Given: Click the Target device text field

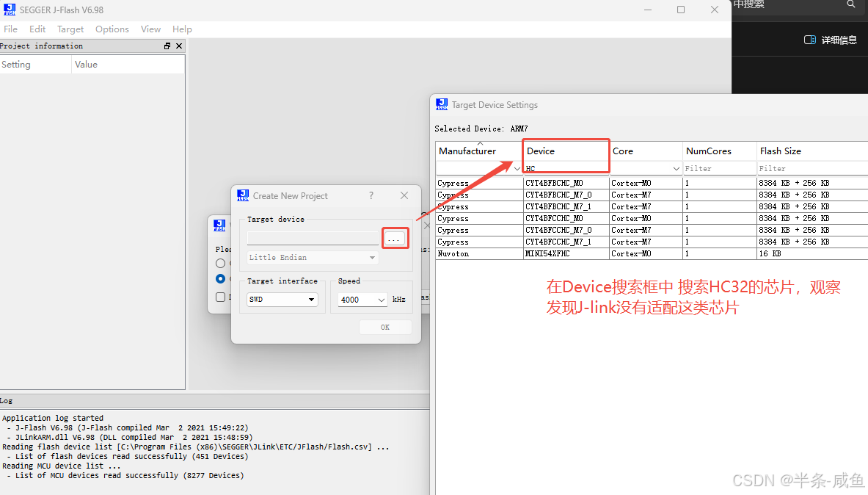Looking at the screenshot, I should (313, 239).
